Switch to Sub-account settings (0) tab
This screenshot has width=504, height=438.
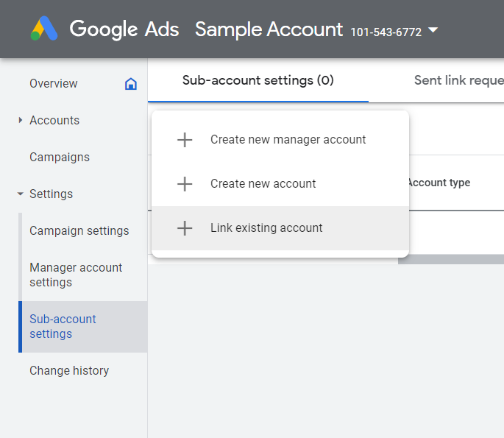pyautogui.click(x=258, y=80)
